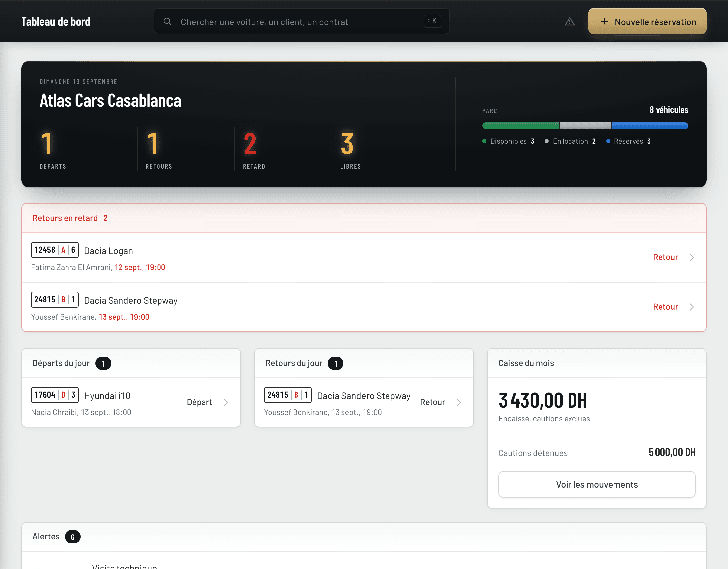Open the Dacia Logan late return chevron
Viewport: 728px width, 569px height.
click(x=692, y=257)
